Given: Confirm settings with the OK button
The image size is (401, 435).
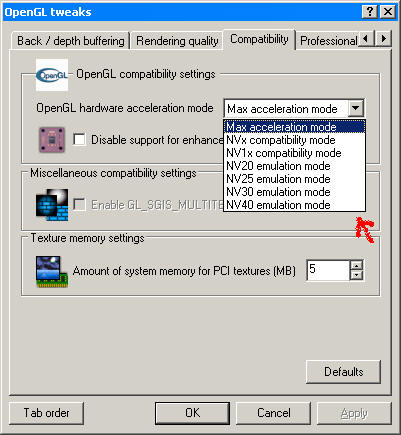Looking at the screenshot, I should (x=192, y=413).
